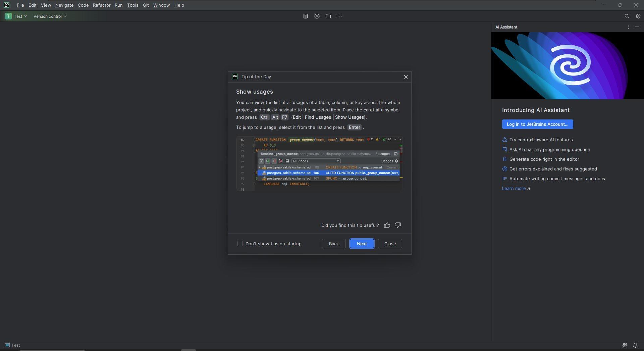The width and height of the screenshot is (644, 351).
Task: Restore down the DataGrip window
Action: click(620, 5)
